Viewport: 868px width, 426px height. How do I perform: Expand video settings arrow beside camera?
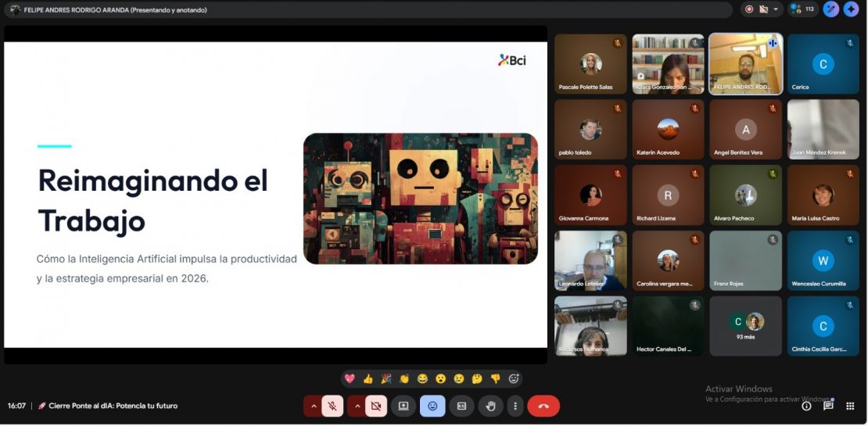click(357, 406)
